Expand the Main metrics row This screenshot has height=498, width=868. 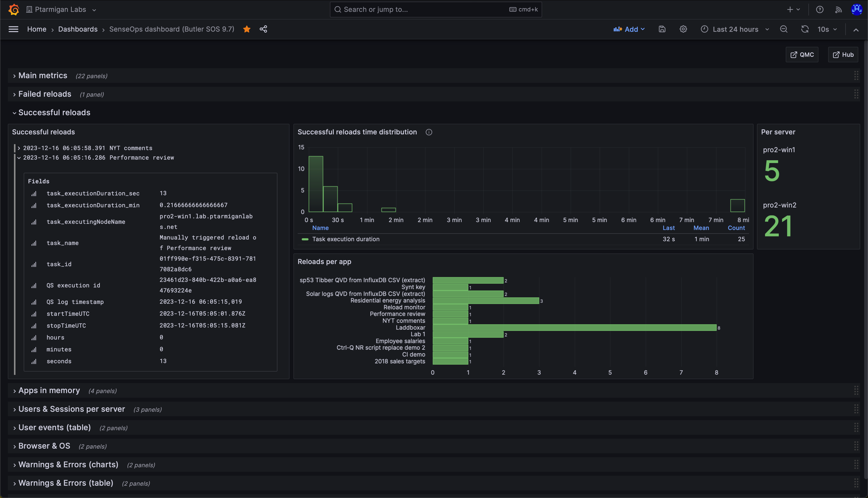pos(43,76)
